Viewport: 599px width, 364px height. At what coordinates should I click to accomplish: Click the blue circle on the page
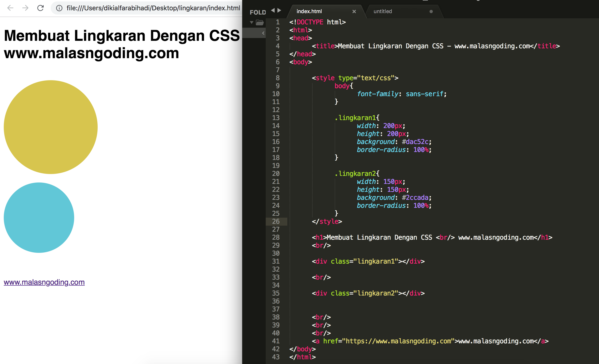click(39, 218)
